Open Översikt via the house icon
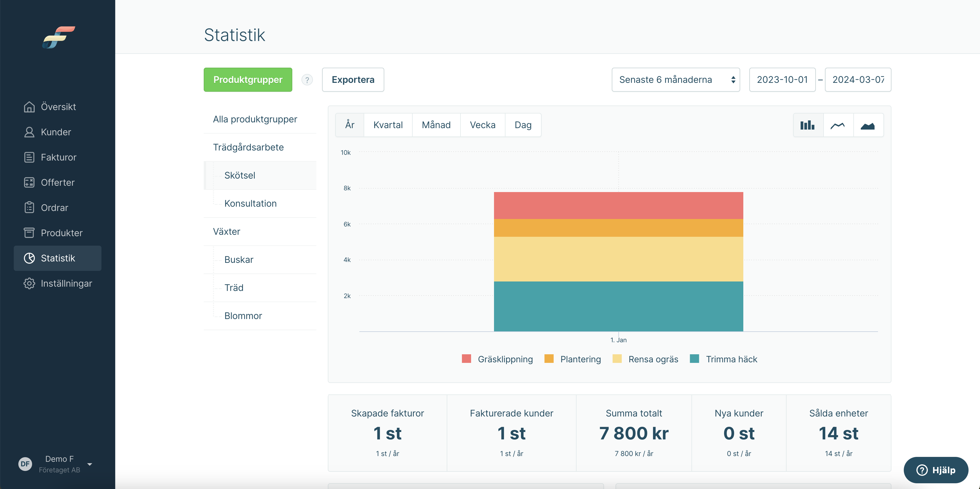The image size is (980, 489). point(29,107)
